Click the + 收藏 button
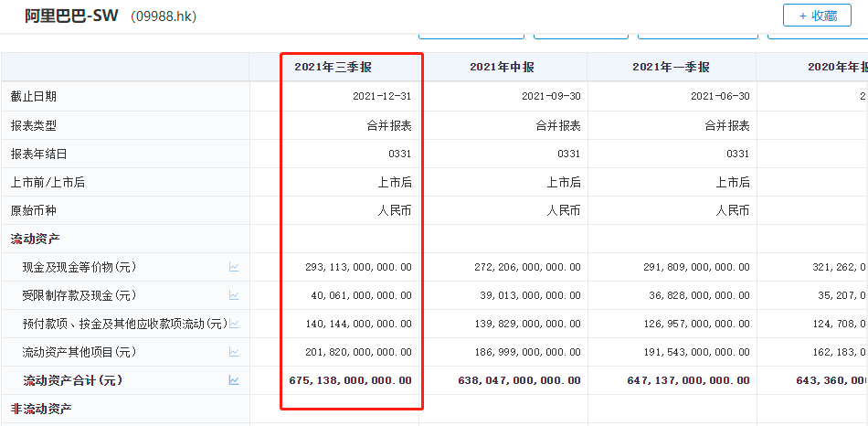 [x=817, y=16]
